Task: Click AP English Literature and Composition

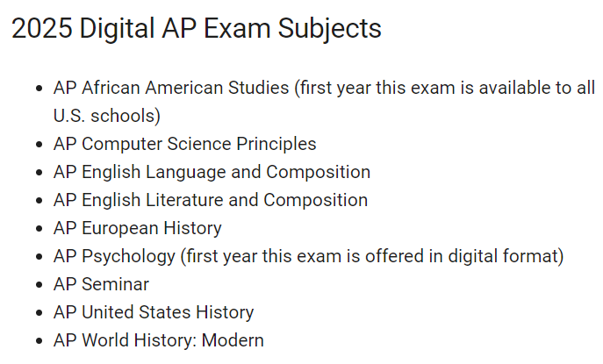Action: pos(211,200)
